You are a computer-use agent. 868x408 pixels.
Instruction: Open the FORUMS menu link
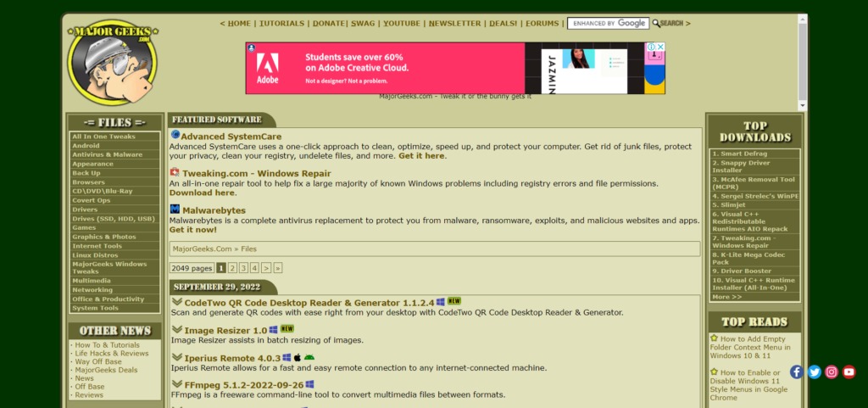(x=542, y=23)
